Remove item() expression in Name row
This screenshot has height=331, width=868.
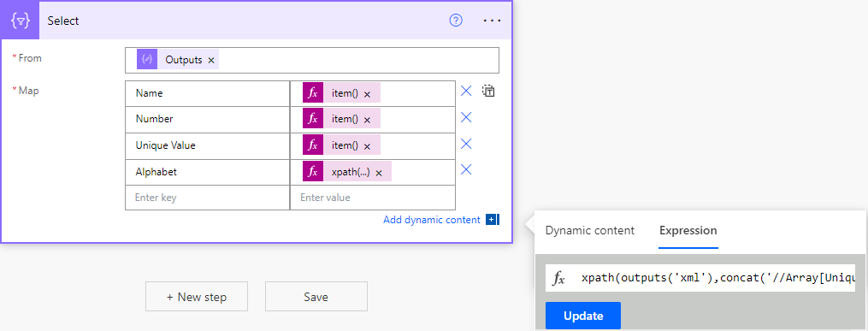coord(367,94)
